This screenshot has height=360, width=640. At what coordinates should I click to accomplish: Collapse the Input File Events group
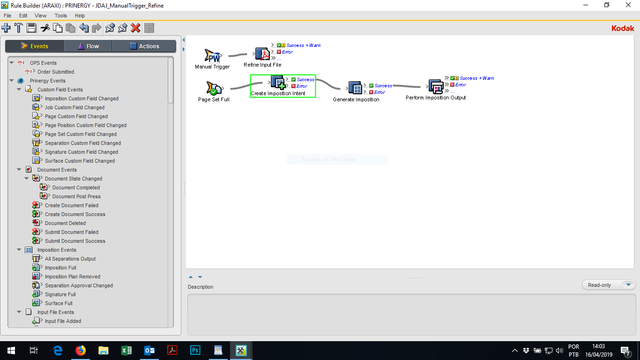(19, 312)
